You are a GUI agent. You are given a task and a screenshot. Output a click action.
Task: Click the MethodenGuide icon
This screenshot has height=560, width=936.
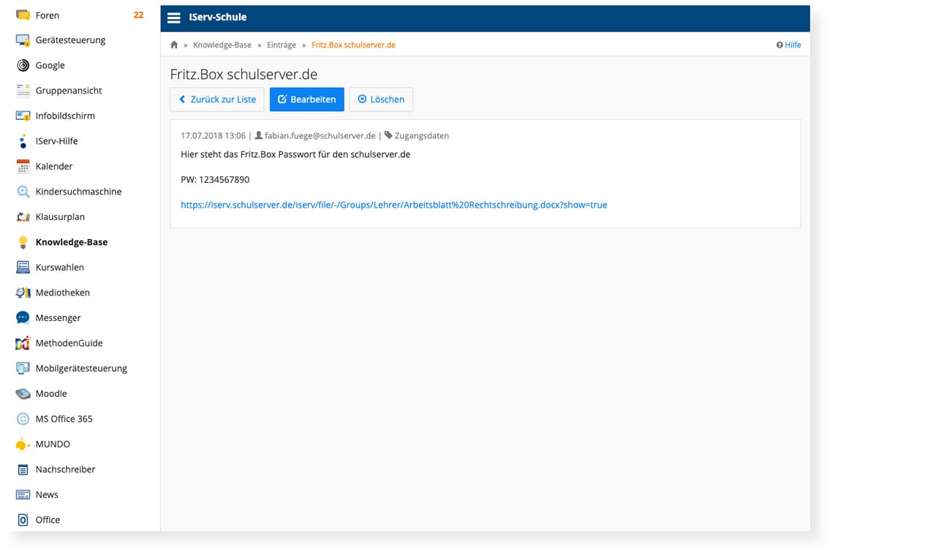pyautogui.click(x=23, y=343)
